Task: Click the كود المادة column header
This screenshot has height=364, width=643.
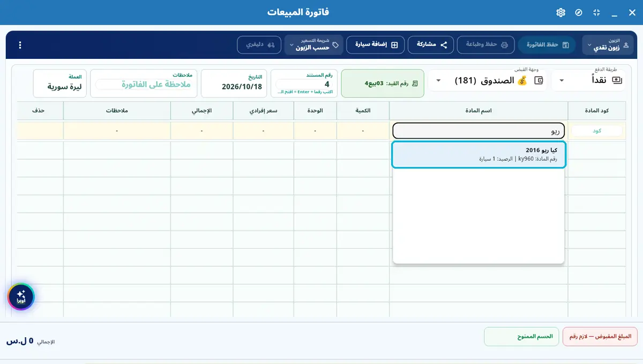Action: click(597, 110)
